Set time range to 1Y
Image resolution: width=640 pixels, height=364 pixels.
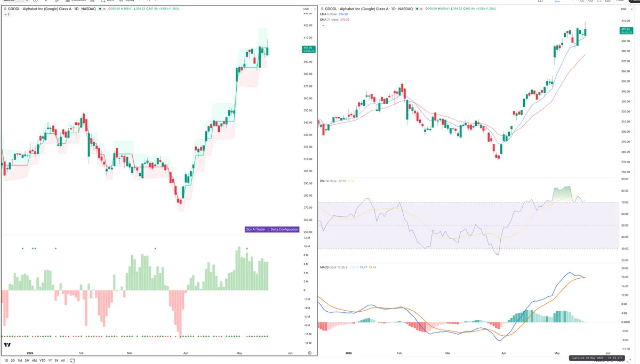tap(50, 361)
